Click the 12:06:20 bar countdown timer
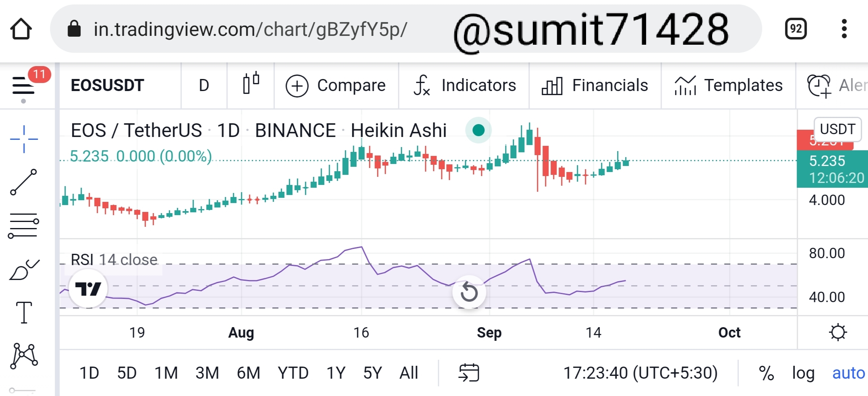This screenshot has height=396, width=868. [x=837, y=178]
